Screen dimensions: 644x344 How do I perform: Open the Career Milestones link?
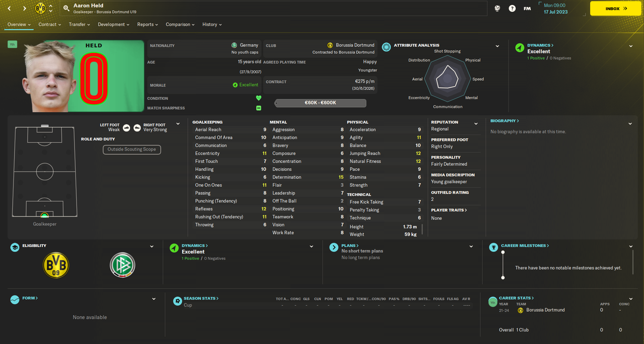(x=525, y=245)
